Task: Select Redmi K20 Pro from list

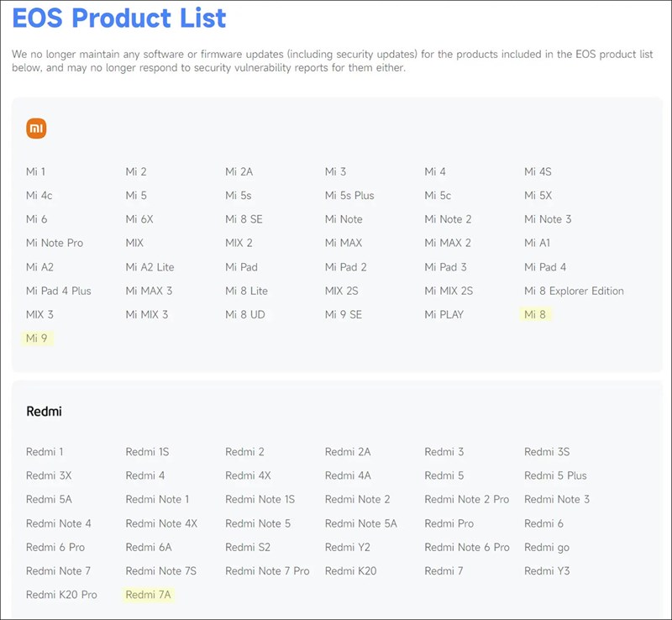Action: click(61, 595)
